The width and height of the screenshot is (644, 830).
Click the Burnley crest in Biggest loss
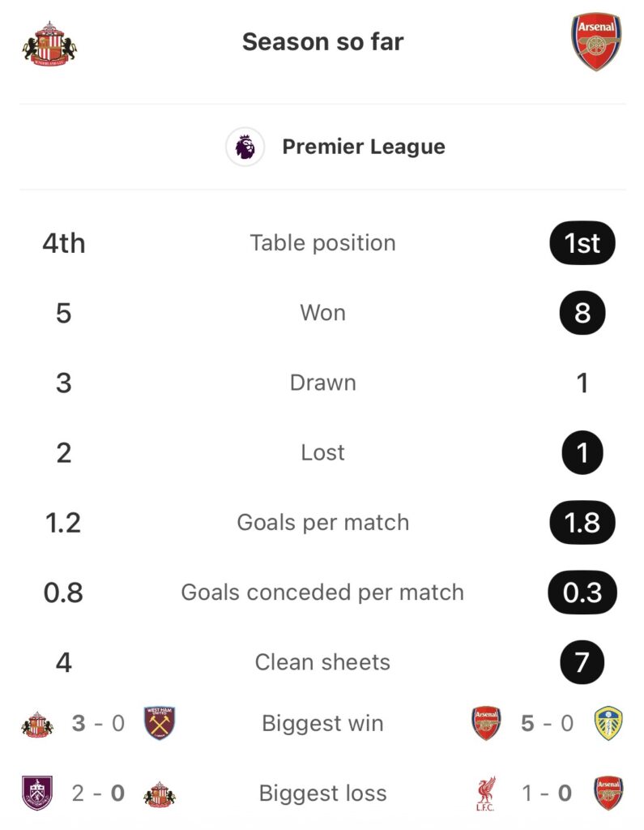tap(37, 793)
